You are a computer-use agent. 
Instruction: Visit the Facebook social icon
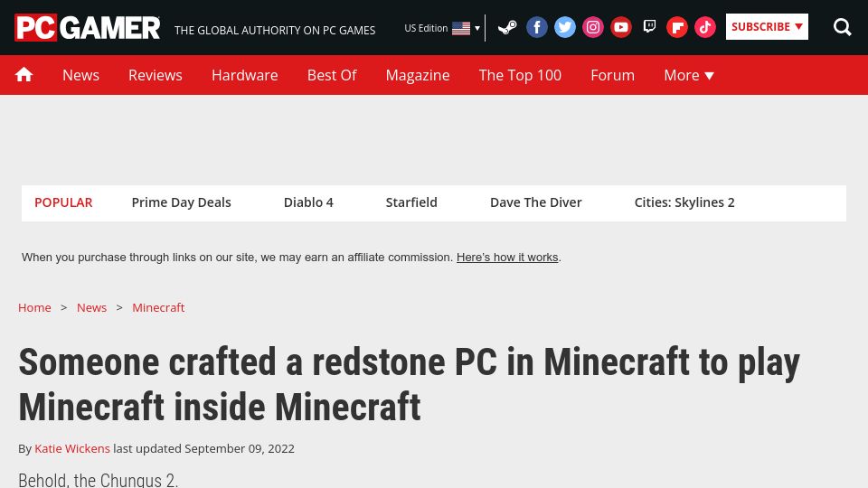[536, 27]
